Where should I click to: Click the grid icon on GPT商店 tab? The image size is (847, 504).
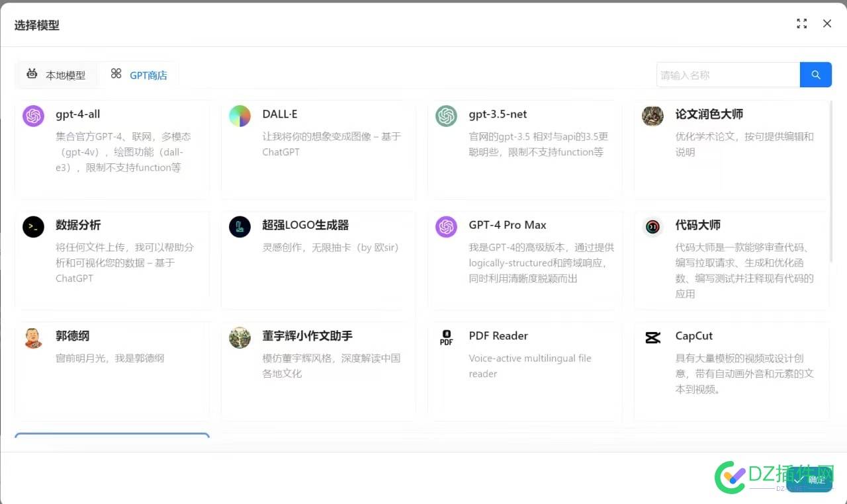[116, 73]
